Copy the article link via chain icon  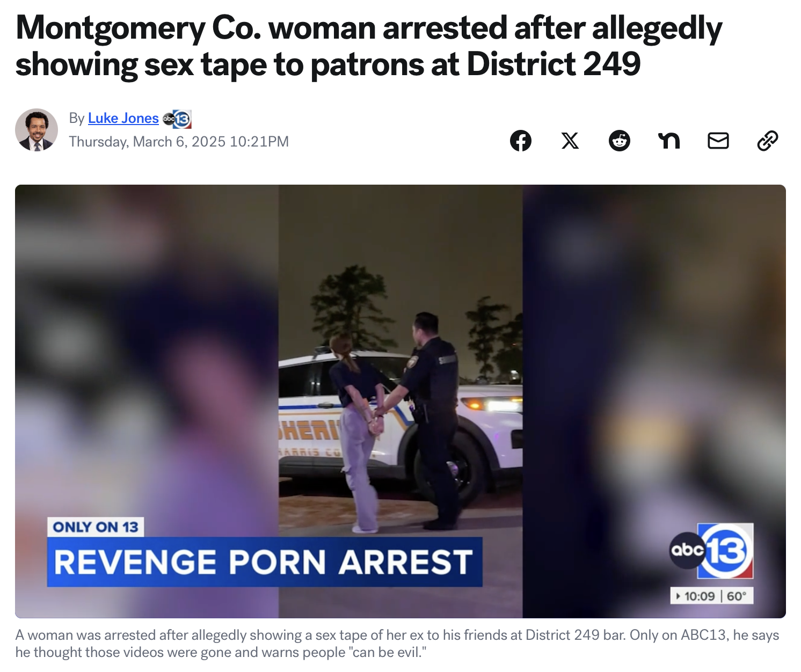pos(767,141)
